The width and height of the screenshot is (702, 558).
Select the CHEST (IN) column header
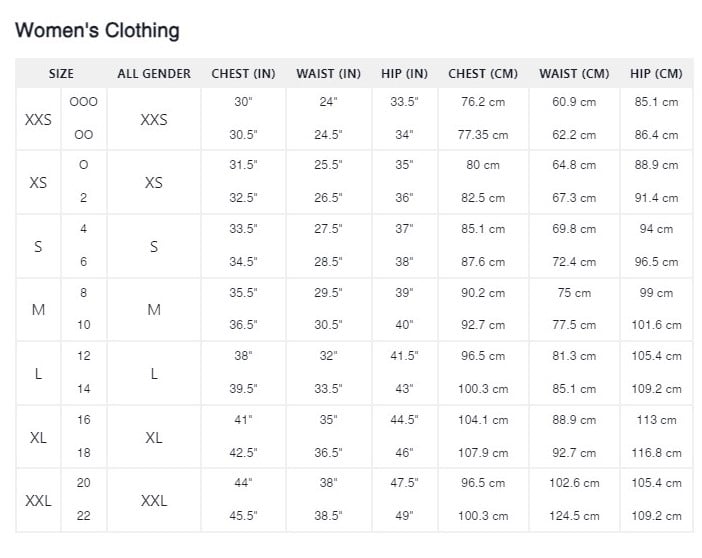243,73
